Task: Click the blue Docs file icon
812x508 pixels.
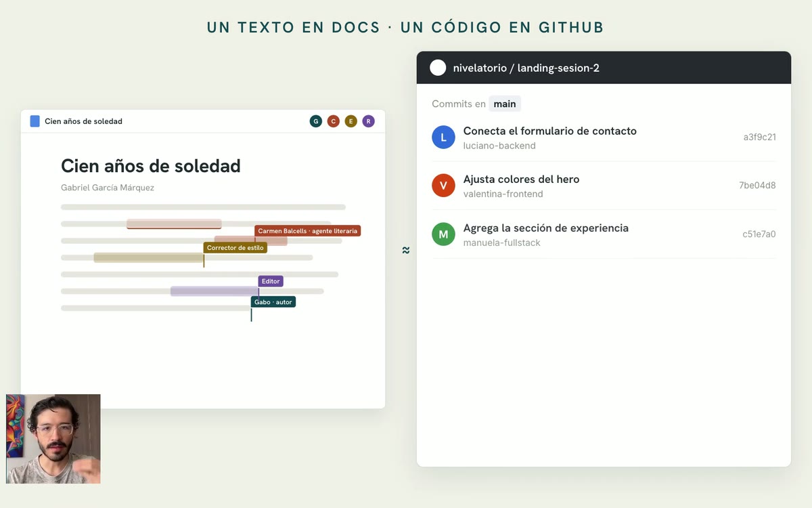Action: point(35,121)
